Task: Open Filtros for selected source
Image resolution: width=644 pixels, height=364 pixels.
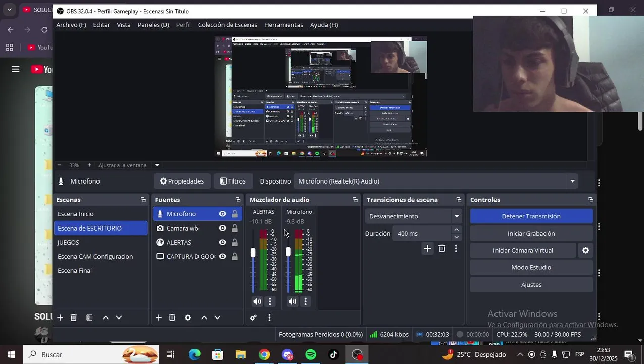Action: pyautogui.click(x=233, y=181)
